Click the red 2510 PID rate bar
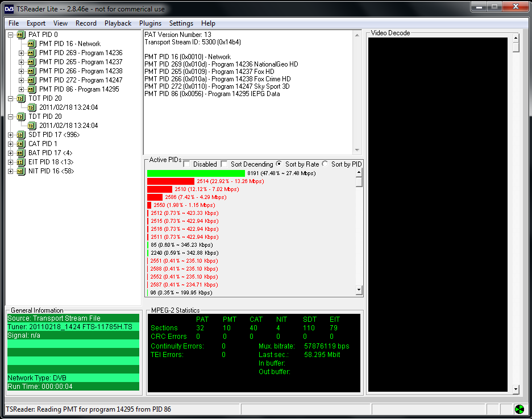The width and height of the screenshot is (532, 419). pyautogui.click(x=160, y=189)
